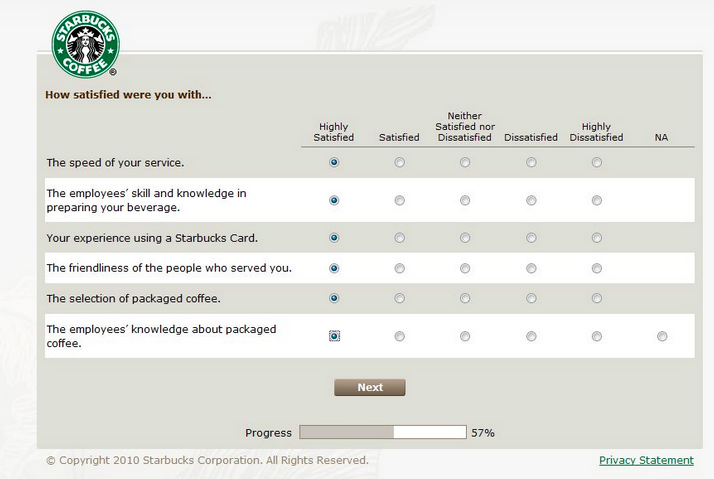
Task: Click the Starbucks Coffee logo
Action: [x=85, y=45]
